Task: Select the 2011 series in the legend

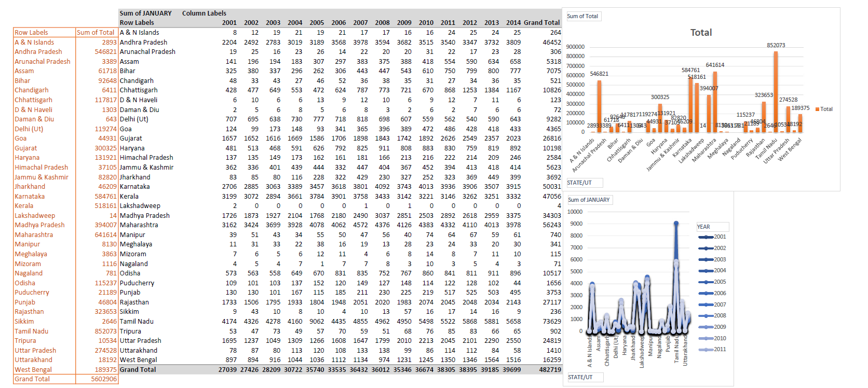Action: (712, 349)
